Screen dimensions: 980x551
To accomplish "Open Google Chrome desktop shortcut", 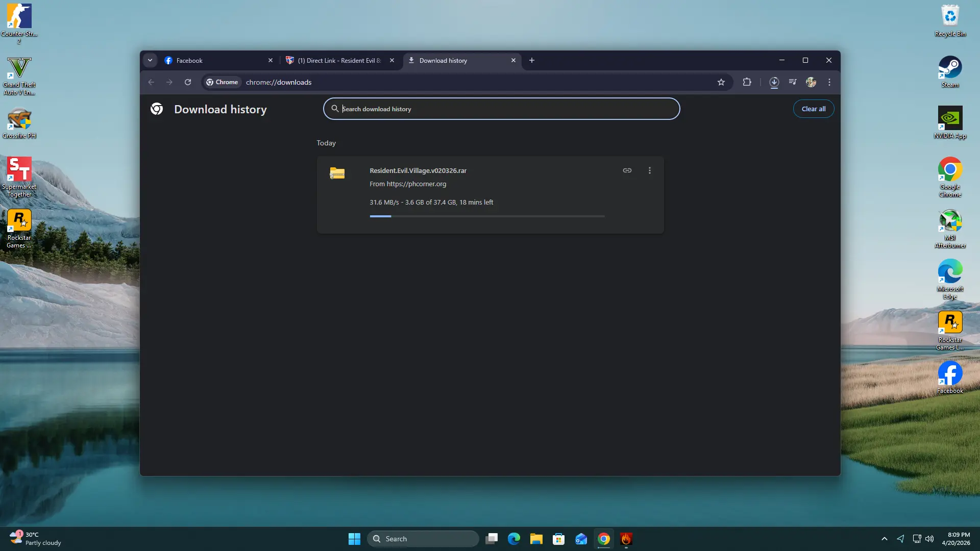I will (x=950, y=177).
